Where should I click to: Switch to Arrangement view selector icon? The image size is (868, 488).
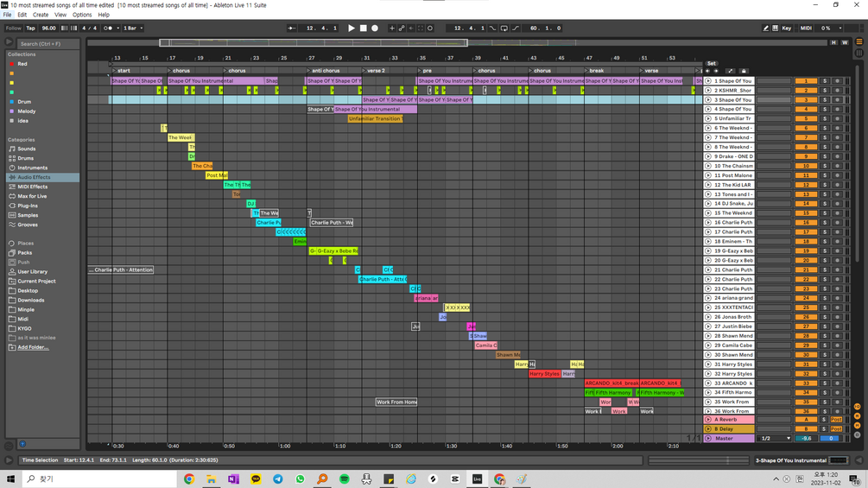(859, 41)
